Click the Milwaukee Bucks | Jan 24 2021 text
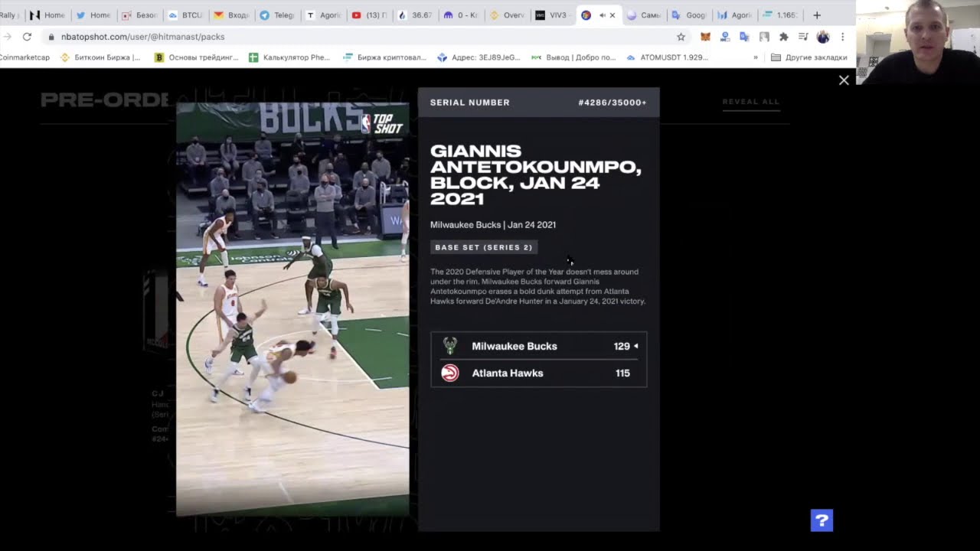This screenshot has height=551, width=980. click(x=493, y=225)
